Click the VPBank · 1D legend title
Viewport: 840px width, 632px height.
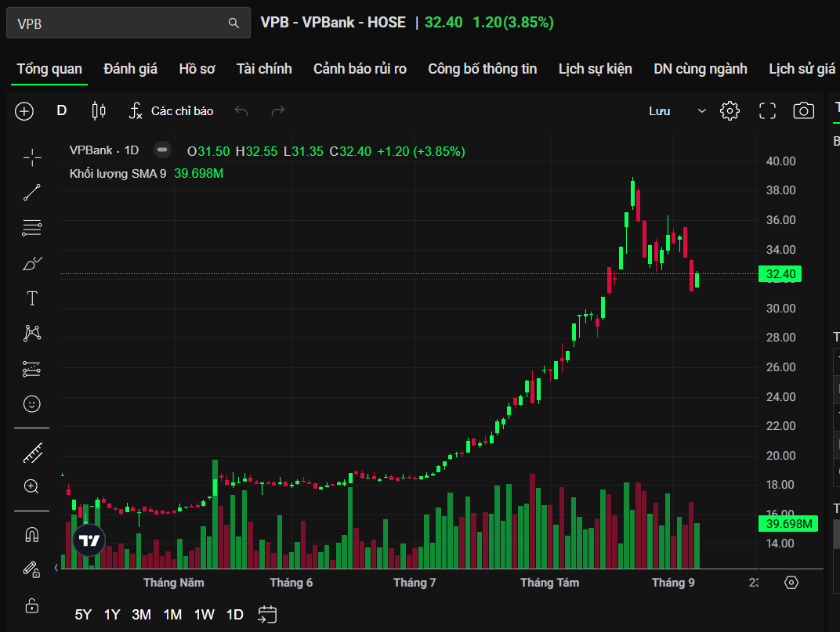click(x=104, y=150)
